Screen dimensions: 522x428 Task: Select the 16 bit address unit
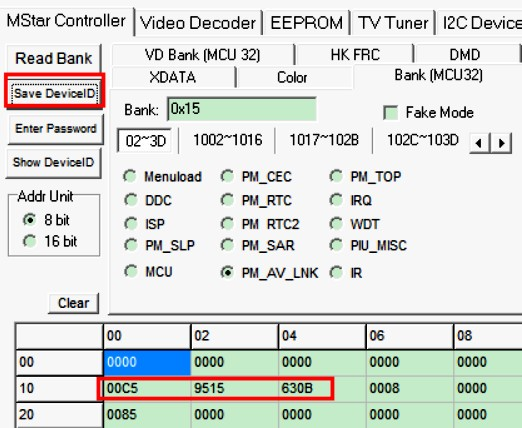coord(30,241)
